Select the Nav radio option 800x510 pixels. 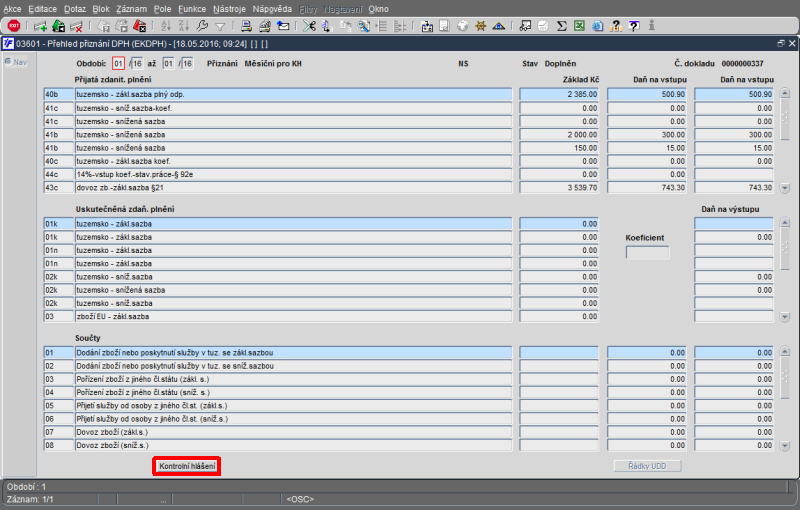click(x=15, y=62)
